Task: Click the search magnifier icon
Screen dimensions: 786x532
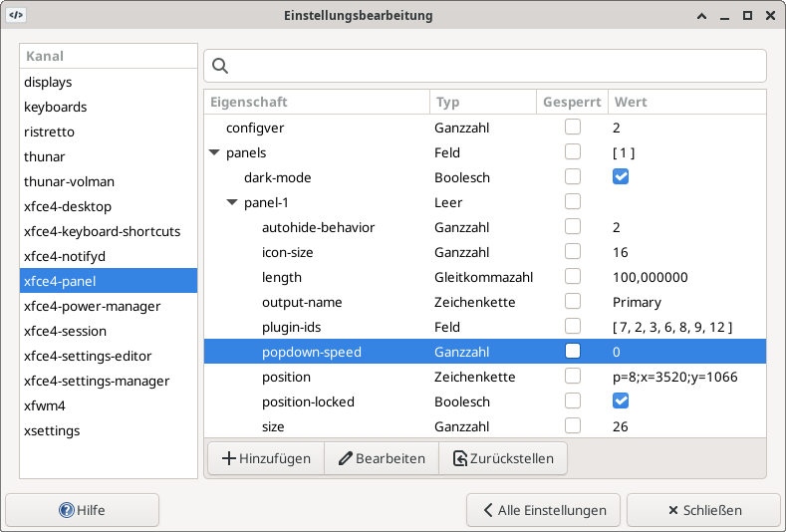Action: [221, 66]
